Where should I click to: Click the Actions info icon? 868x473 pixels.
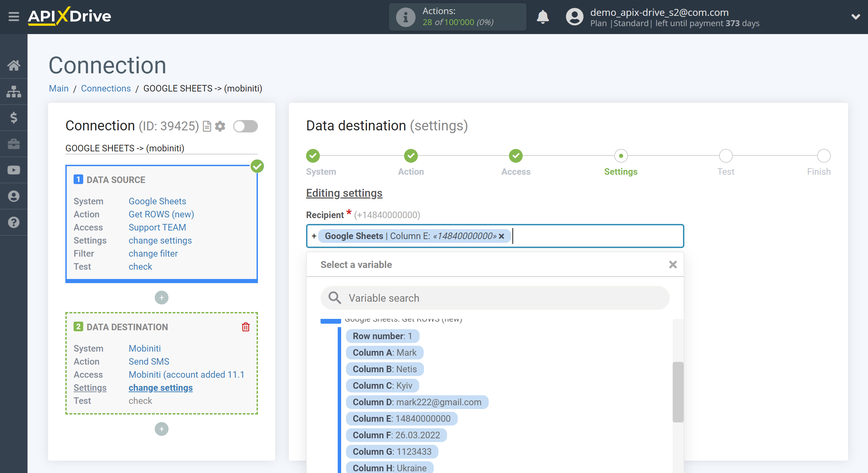click(x=405, y=17)
